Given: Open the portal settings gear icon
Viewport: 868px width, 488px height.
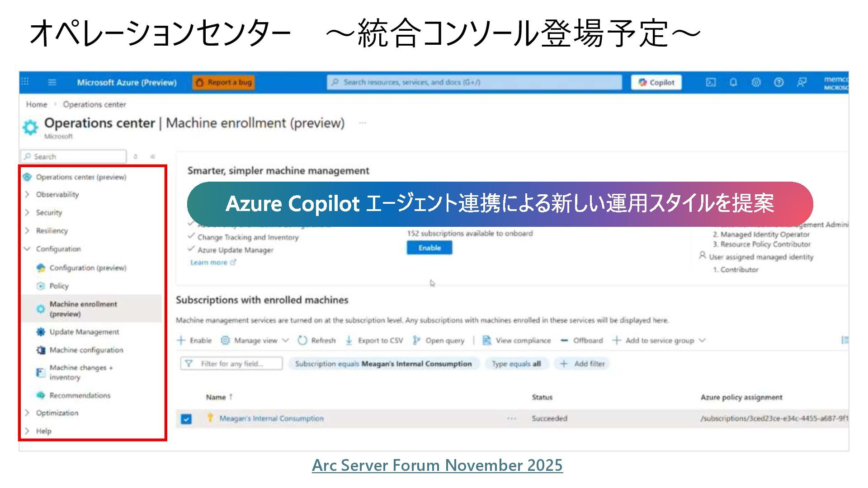Looking at the screenshot, I should coord(756,82).
